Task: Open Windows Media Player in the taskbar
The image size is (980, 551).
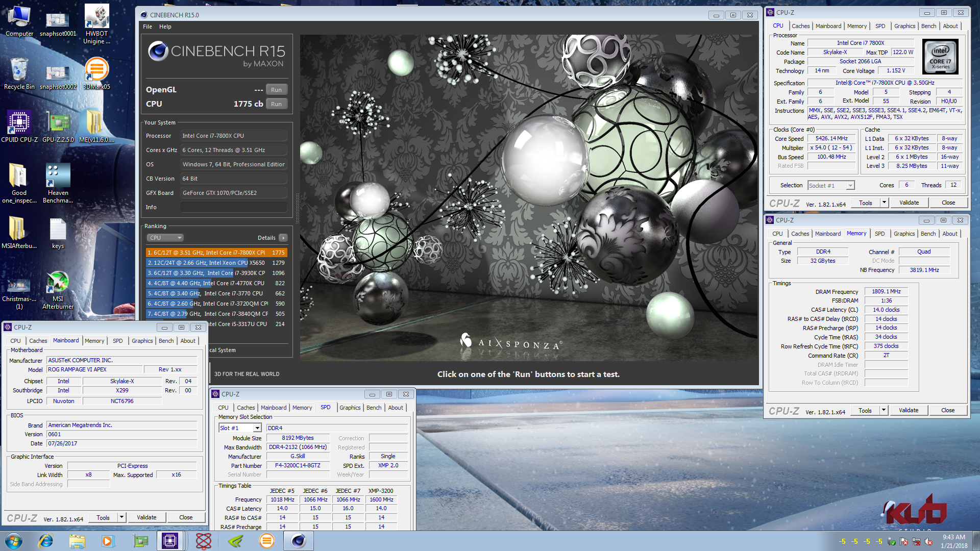Action: [108, 541]
